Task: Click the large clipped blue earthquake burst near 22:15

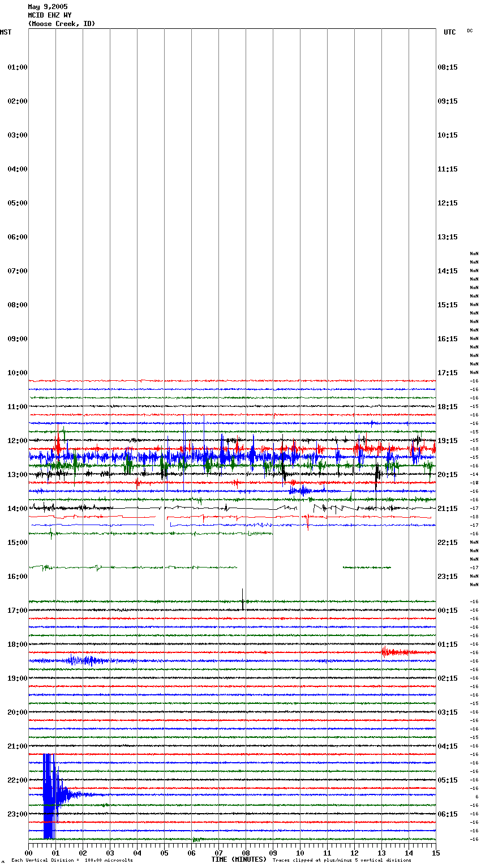Action: click(51, 796)
